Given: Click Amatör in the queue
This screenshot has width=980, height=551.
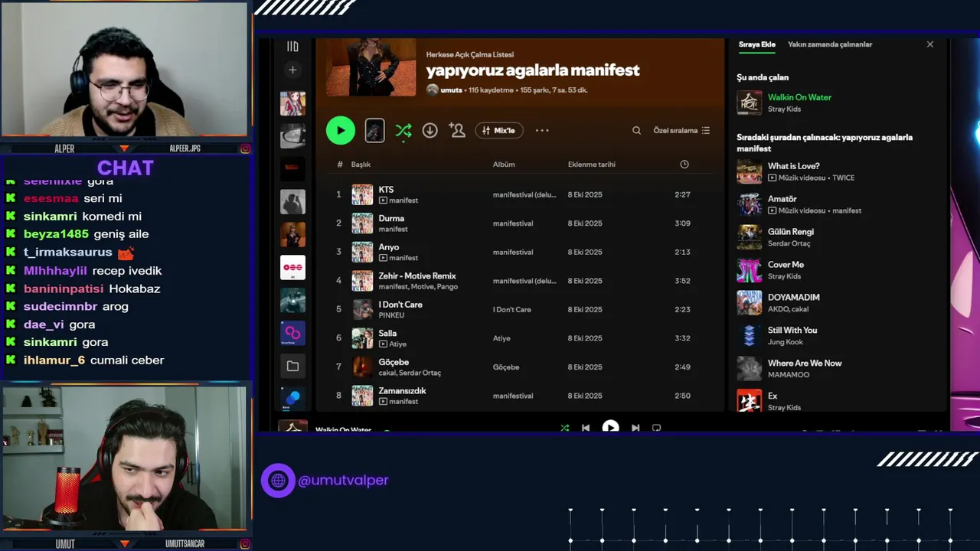Looking at the screenshot, I should 782,199.
